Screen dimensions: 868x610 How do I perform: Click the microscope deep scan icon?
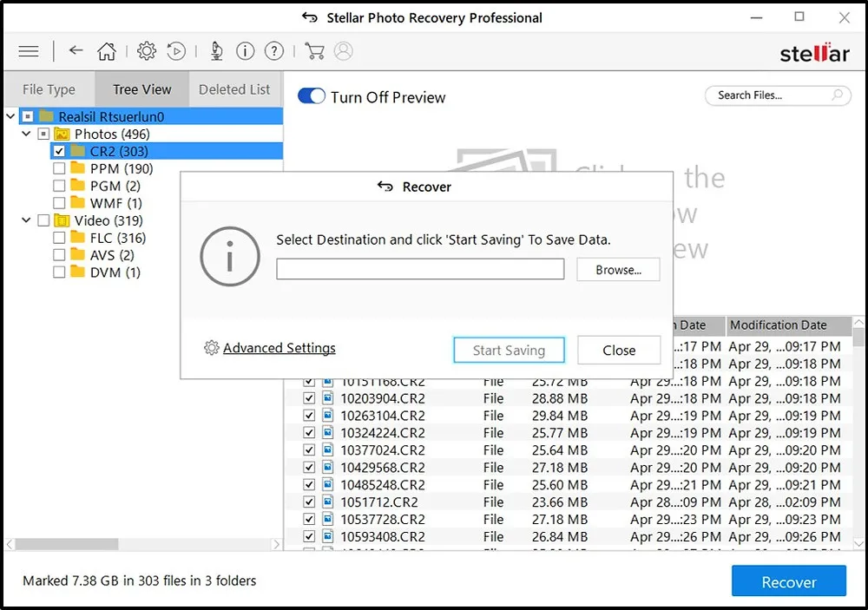[216, 51]
